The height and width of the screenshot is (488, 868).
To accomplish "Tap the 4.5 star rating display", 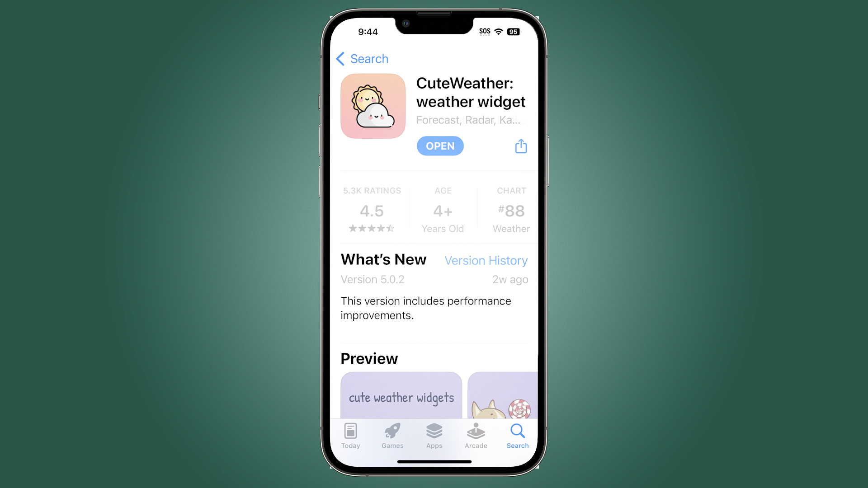I will 371,210.
